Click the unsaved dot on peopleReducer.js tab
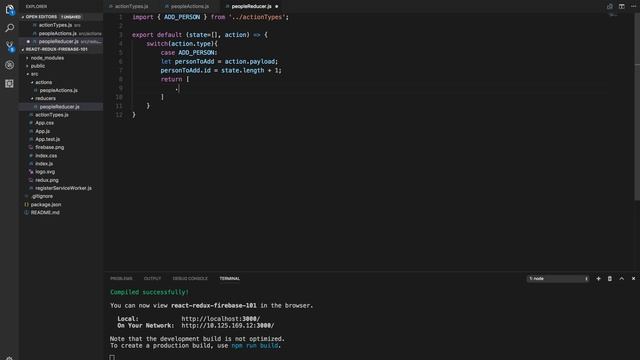The height and width of the screenshot is (360, 640). pos(277,7)
